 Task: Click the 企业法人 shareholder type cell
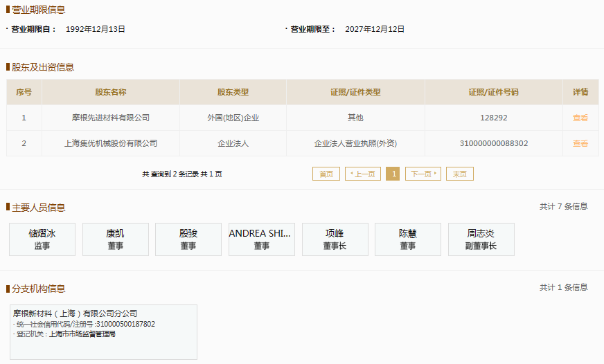pyautogui.click(x=233, y=143)
